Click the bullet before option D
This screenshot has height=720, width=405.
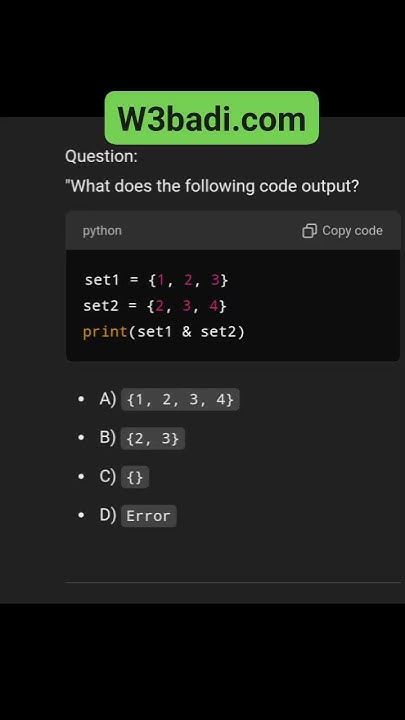(x=81, y=515)
